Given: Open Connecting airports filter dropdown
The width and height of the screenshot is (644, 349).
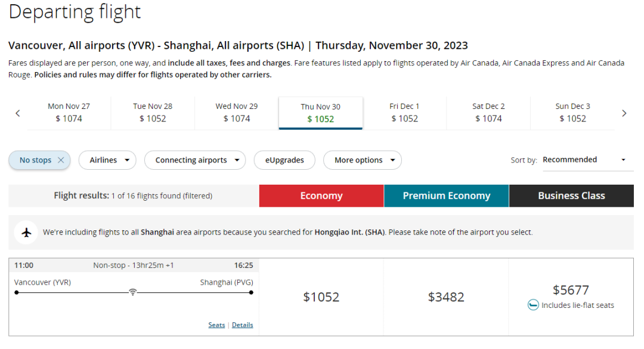Looking at the screenshot, I should tap(195, 160).
